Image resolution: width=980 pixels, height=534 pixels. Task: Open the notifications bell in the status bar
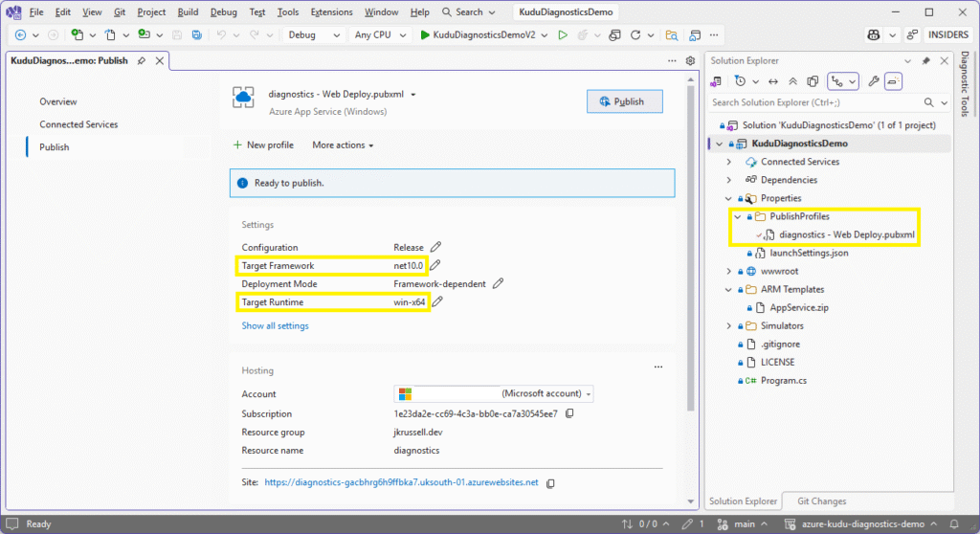pos(954,524)
